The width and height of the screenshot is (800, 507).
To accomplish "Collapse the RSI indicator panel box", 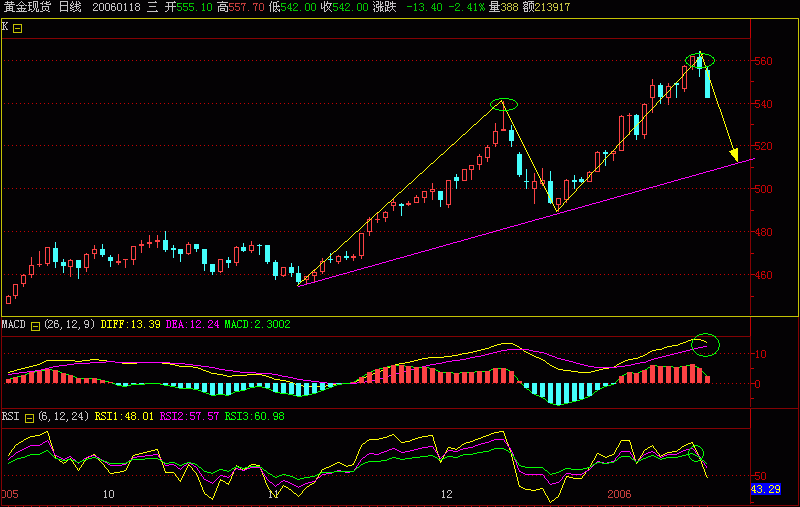I will (30, 418).
